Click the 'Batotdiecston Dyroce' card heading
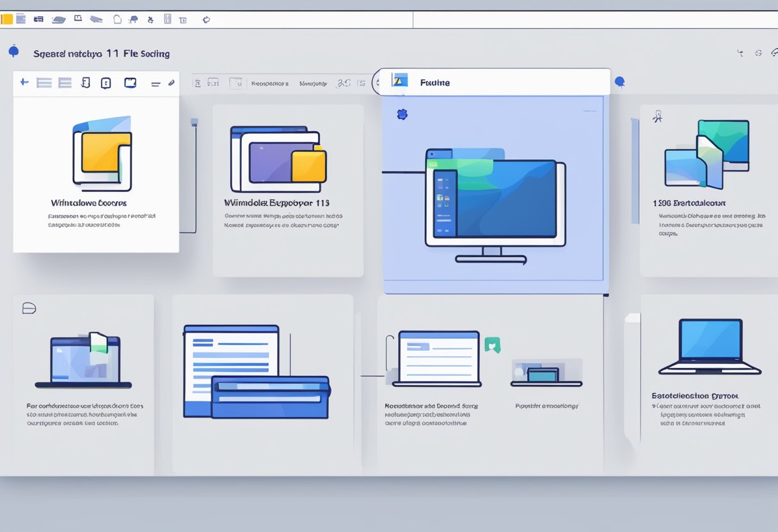This screenshot has height=532, width=778. [695, 396]
